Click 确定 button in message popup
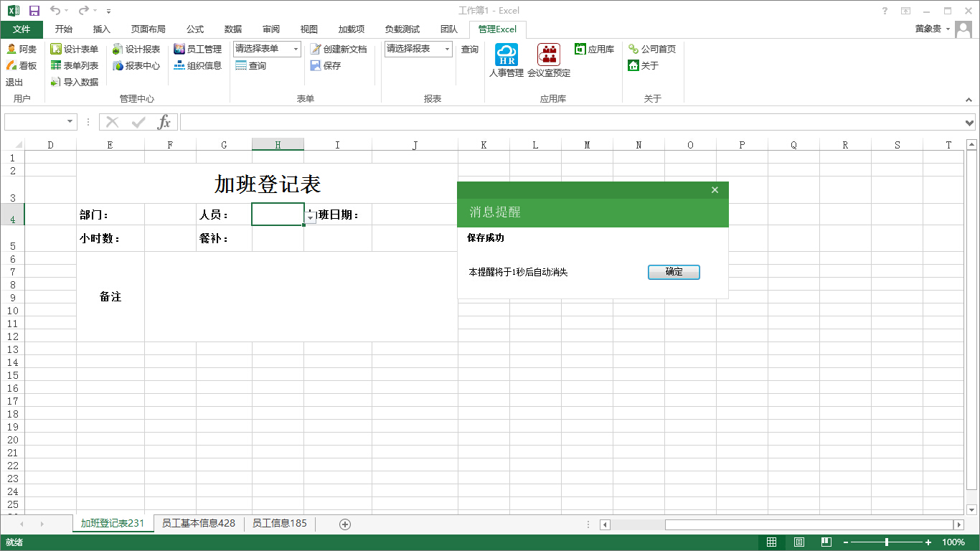The height and width of the screenshot is (551, 980). pos(674,273)
